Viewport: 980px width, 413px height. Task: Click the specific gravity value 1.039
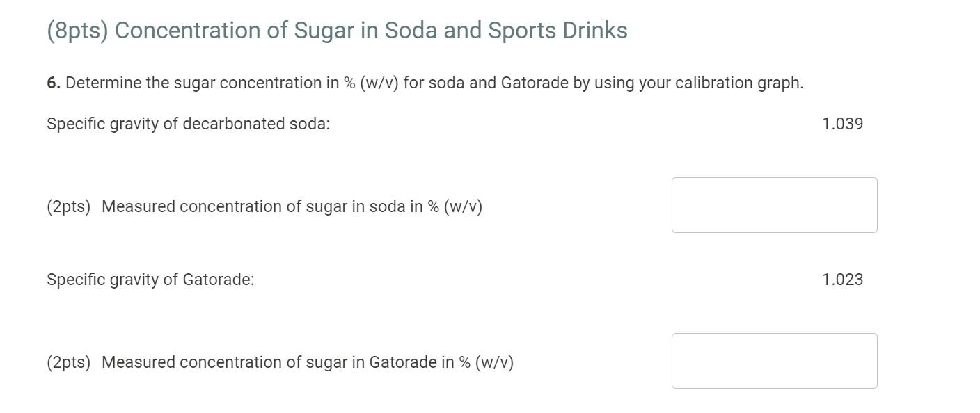coord(843,123)
